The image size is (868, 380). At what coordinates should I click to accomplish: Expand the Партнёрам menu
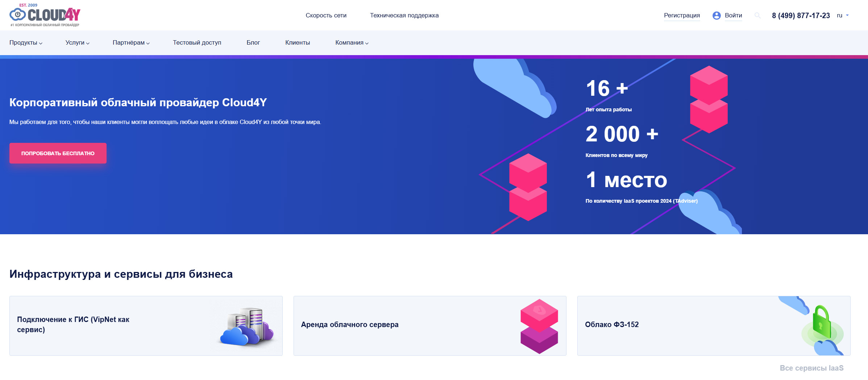(131, 42)
